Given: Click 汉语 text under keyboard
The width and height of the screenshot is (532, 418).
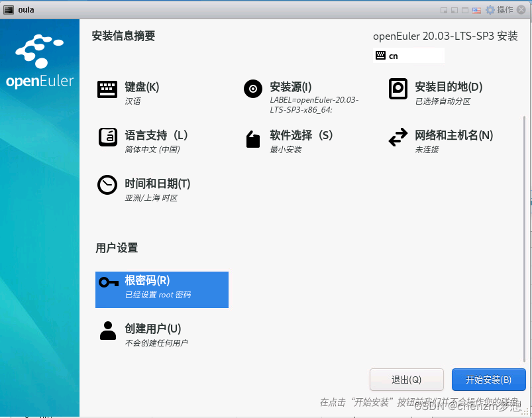Looking at the screenshot, I should [x=133, y=101].
